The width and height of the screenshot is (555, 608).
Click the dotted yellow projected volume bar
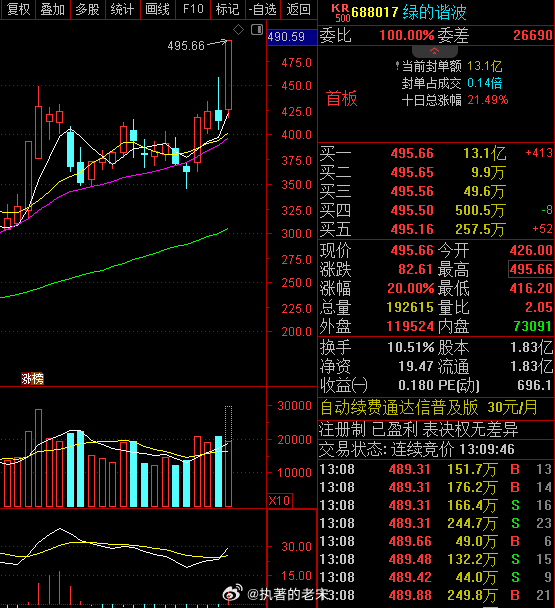coord(228,423)
